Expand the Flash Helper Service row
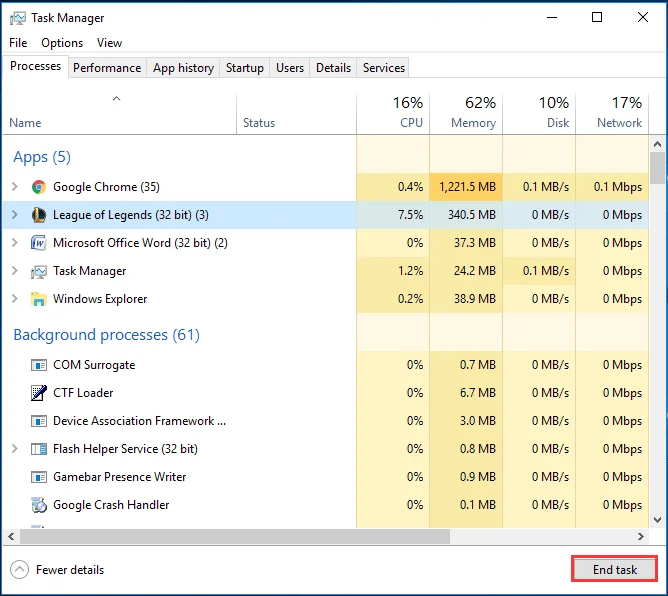 pyautogui.click(x=15, y=449)
